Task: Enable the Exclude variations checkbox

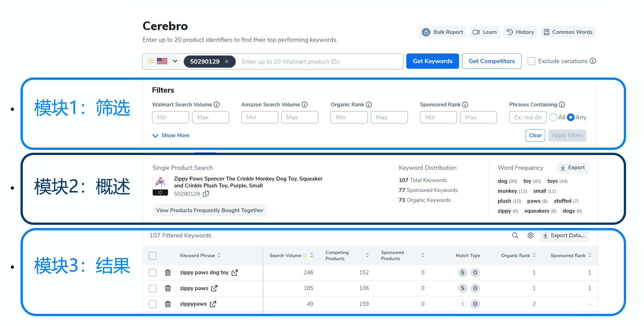Action: tap(531, 61)
